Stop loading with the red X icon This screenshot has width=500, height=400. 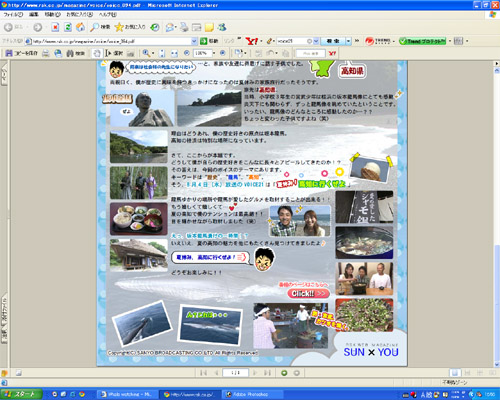pos(55,27)
